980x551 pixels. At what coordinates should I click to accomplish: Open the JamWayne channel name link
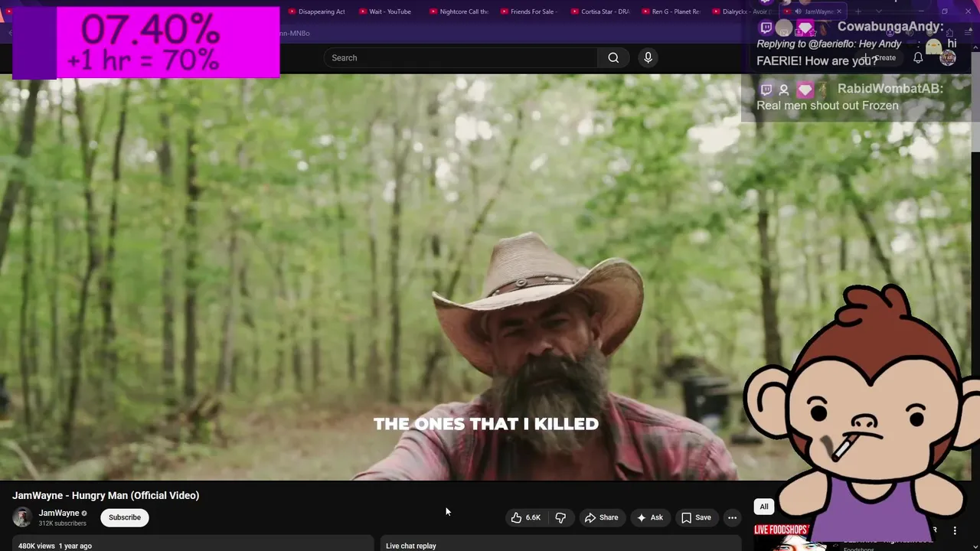(59, 513)
